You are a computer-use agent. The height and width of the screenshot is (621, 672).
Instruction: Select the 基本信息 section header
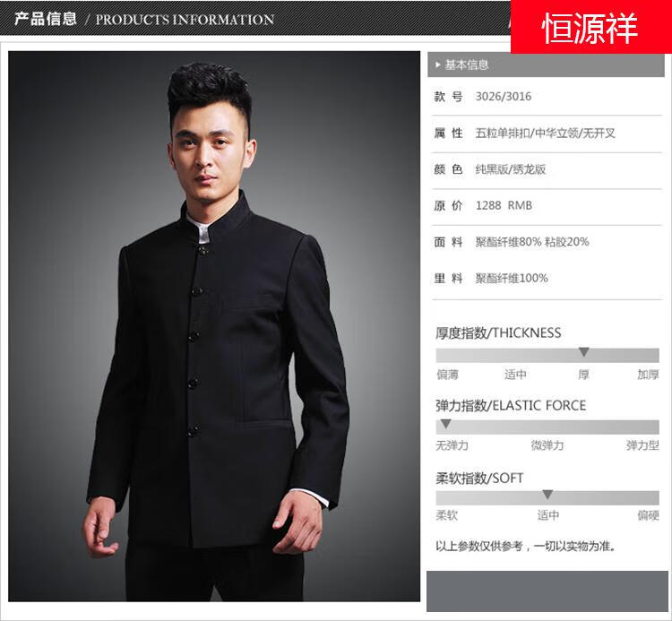pos(546,65)
